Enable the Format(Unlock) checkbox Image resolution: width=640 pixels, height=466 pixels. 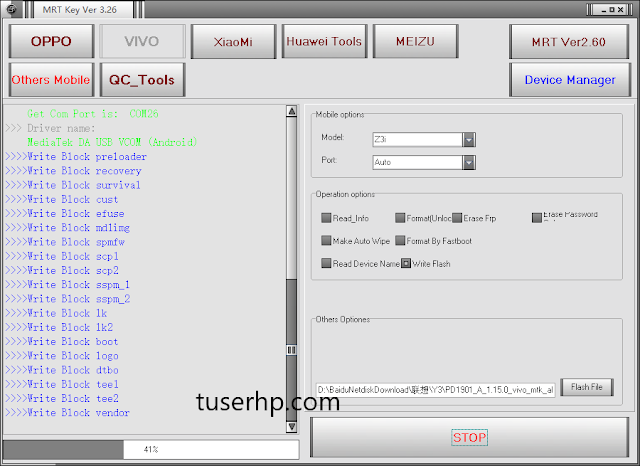pos(400,218)
